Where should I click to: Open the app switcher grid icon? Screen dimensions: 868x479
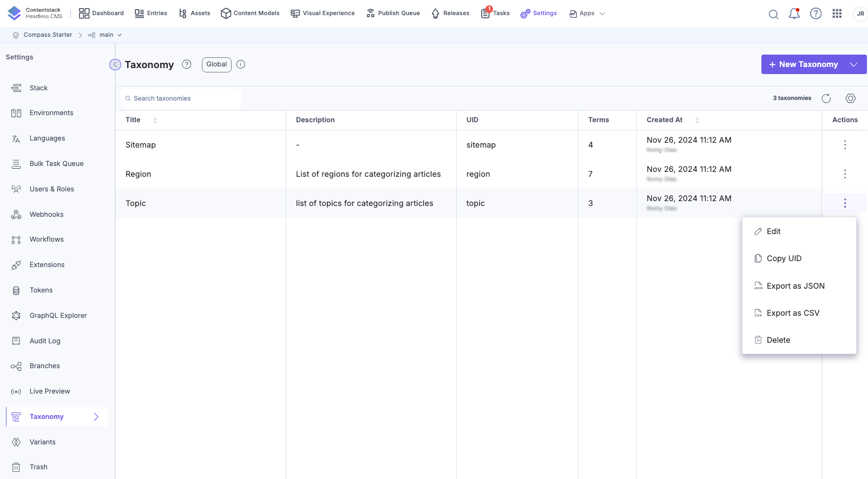pos(837,14)
